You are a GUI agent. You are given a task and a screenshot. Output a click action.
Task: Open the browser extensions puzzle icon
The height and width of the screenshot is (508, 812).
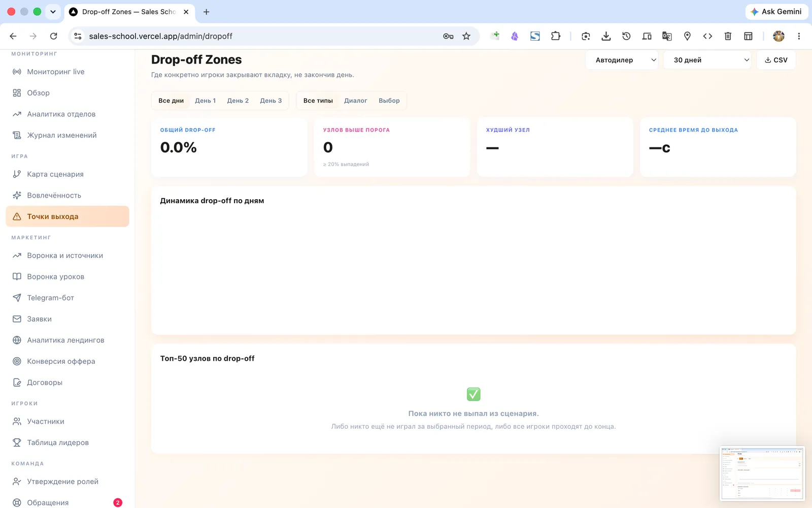click(556, 36)
